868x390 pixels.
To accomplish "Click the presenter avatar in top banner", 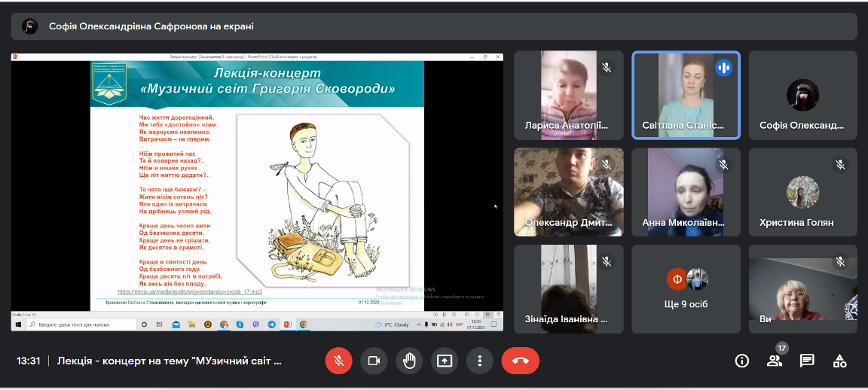I will tap(29, 26).
